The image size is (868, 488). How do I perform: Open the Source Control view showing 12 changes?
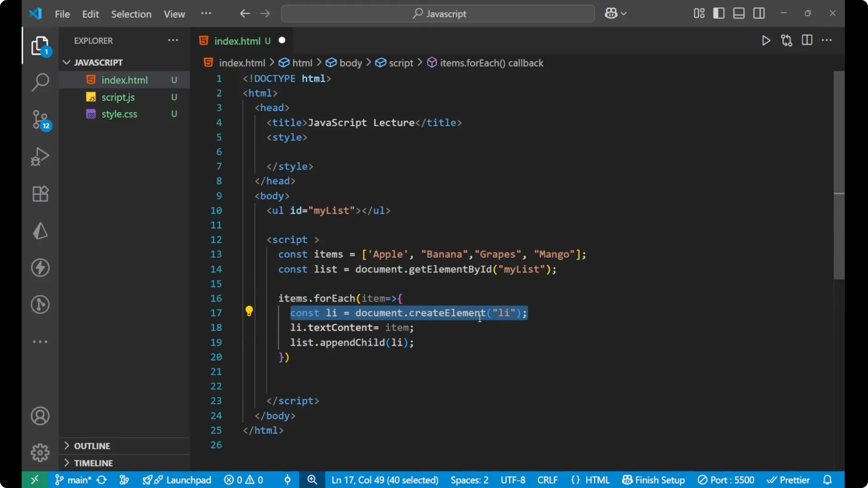(x=40, y=120)
